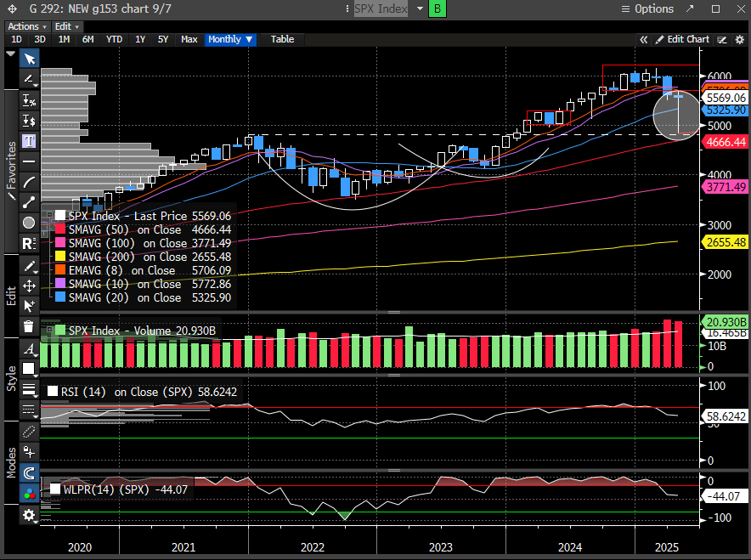Click the 5569.06 last price axis label
The width and height of the screenshot is (751, 560).
click(x=726, y=98)
